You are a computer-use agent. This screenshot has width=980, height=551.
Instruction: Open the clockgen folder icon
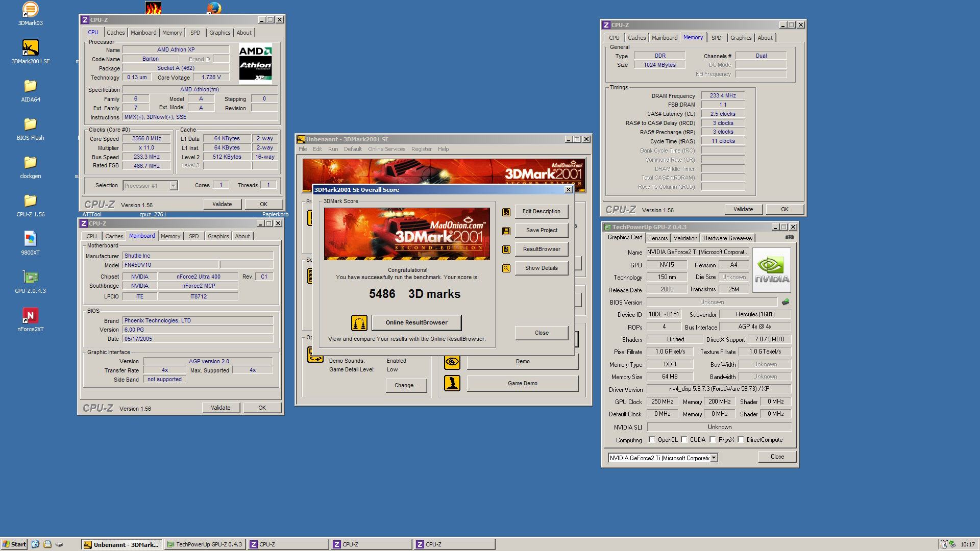click(x=30, y=167)
